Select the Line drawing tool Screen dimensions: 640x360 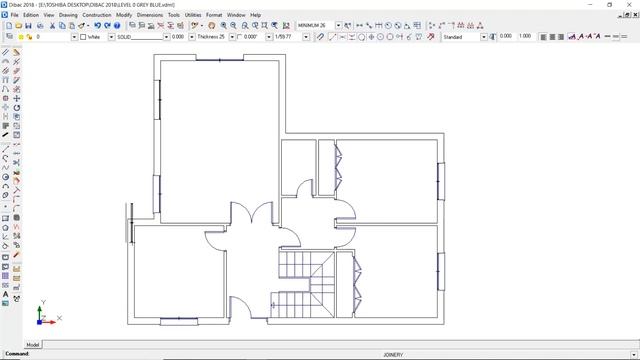tap(5, 149)
